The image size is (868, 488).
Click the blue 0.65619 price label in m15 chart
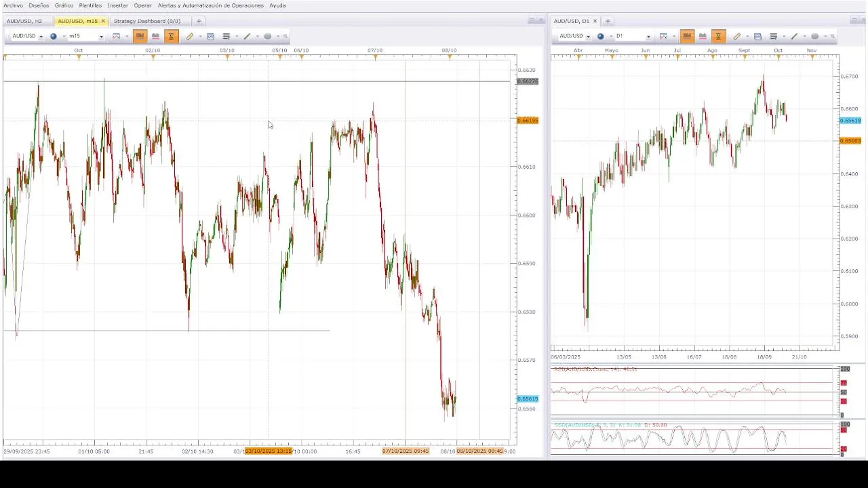coord(528,399)
